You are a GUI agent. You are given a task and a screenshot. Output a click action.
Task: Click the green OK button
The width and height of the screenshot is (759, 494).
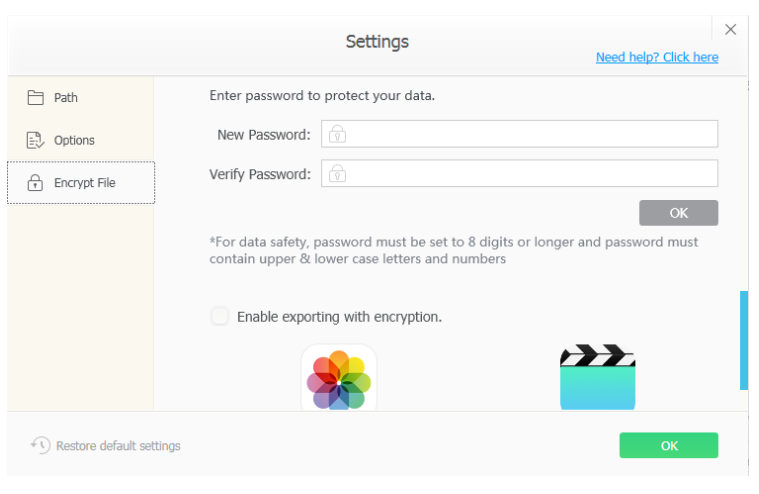669,445
